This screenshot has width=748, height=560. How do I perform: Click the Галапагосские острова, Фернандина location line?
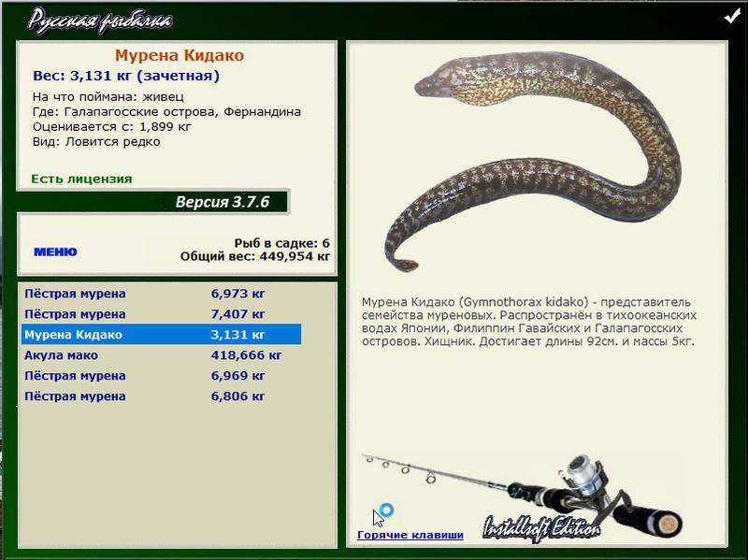166,111
